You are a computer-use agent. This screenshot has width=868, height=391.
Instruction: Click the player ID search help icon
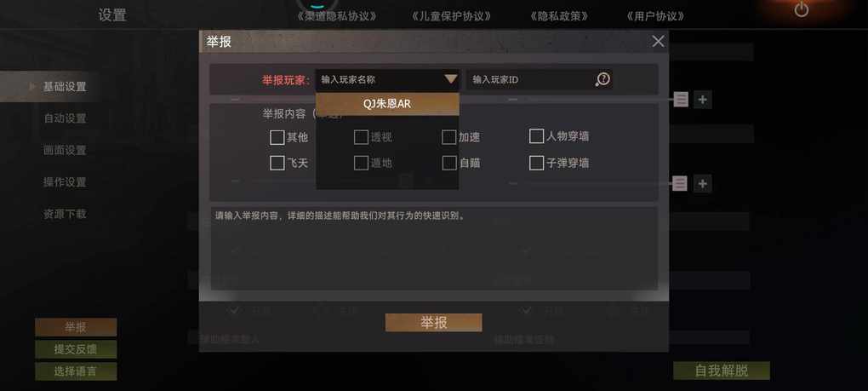pos(602,80)
